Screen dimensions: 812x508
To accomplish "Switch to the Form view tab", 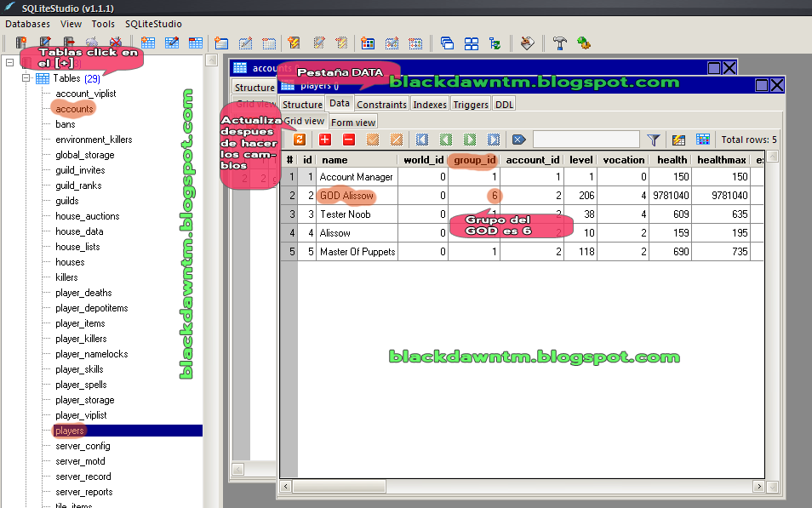I will pyautogui.click(x=353, y=123).
